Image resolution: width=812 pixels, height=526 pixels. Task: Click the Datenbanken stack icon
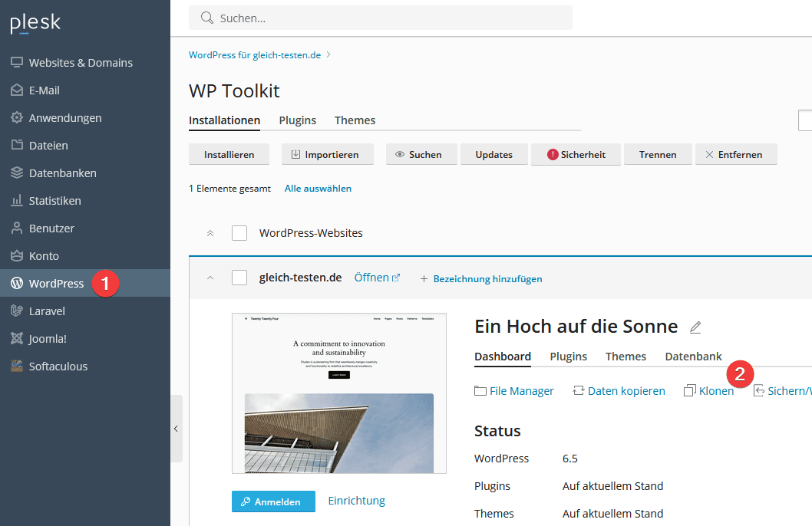click(16, 173)
